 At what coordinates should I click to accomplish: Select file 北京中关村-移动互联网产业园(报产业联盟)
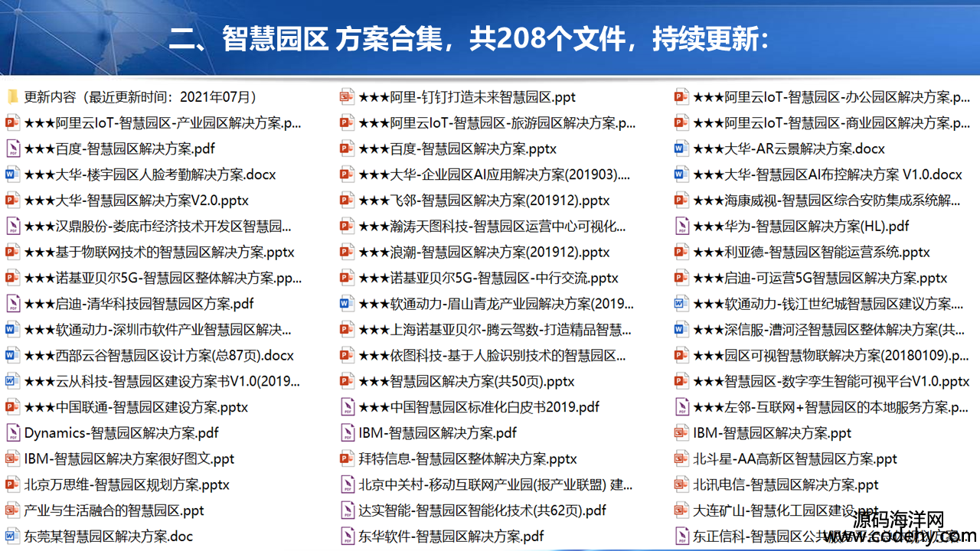tap(487, 484)
